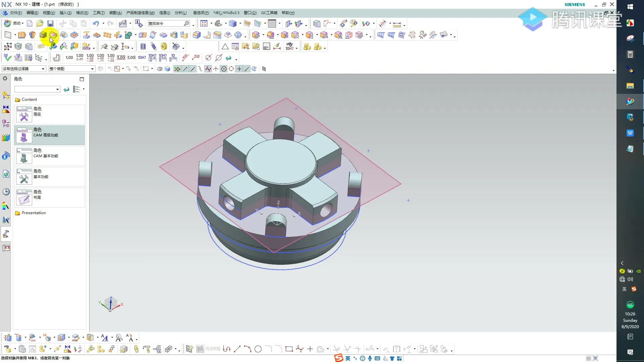Toggle the endpoint snap option
Screen dimensions: 644x362
pyautogui.click(x=185, y=69)
